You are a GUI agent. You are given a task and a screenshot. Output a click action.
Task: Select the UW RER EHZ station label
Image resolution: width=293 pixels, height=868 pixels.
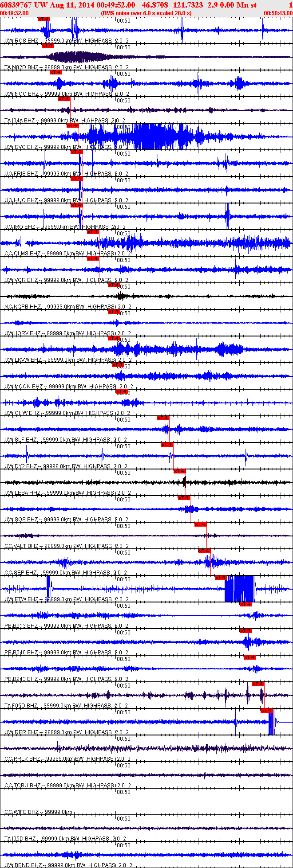click(22, 732)
